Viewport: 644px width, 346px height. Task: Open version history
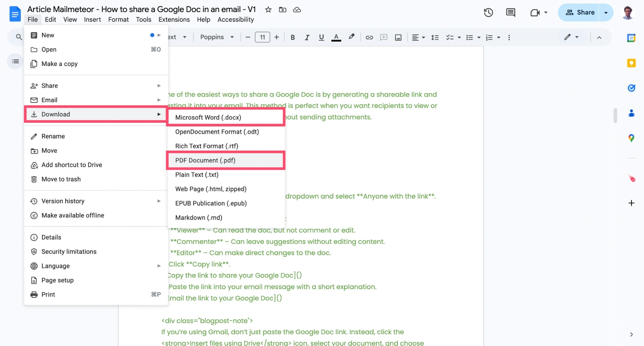click(488, 13)
